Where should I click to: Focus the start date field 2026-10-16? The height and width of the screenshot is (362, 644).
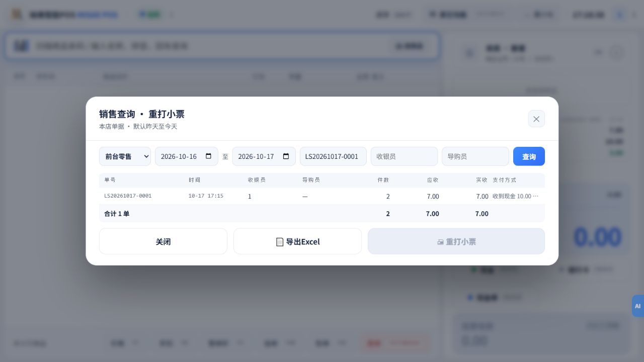[187, 156]
